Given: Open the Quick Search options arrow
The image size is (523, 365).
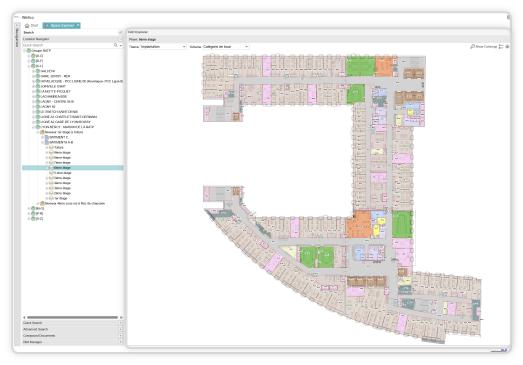Looking at the screenshot, I should coord(121,45).
